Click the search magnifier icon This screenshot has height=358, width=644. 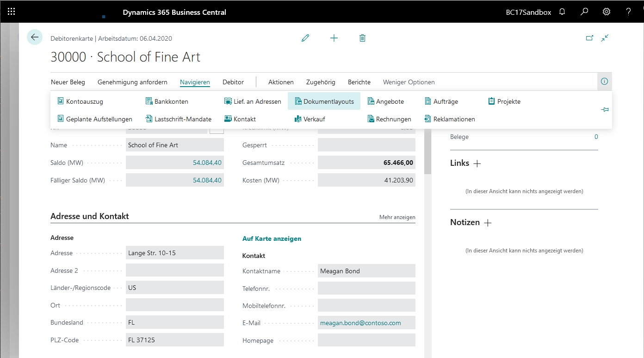[584, 12]
